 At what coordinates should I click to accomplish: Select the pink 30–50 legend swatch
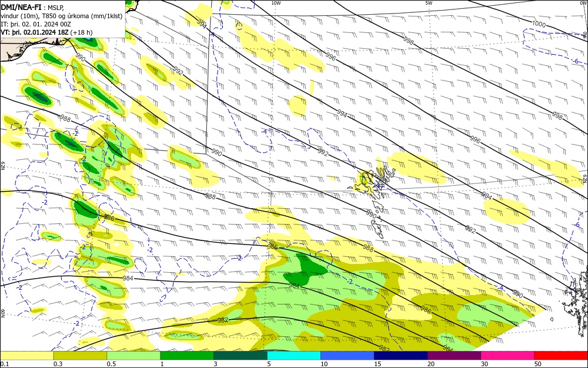pos(508,356)
